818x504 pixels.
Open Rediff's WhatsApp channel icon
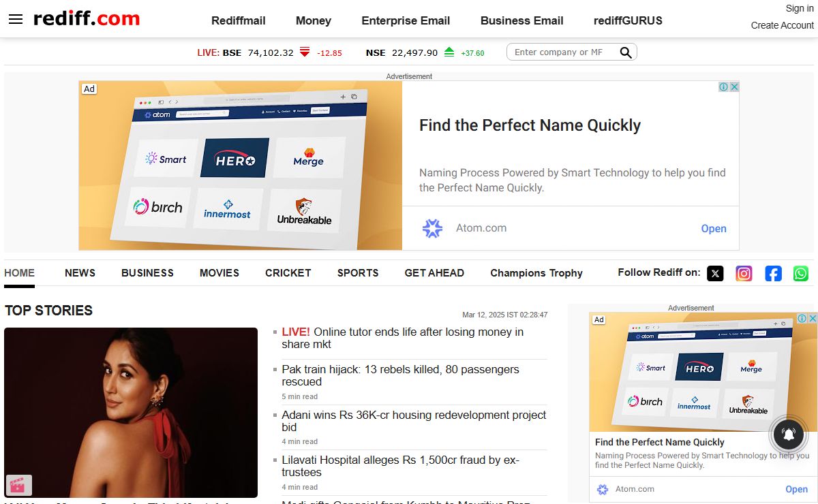pyautogui.click(x=801, y=273)
